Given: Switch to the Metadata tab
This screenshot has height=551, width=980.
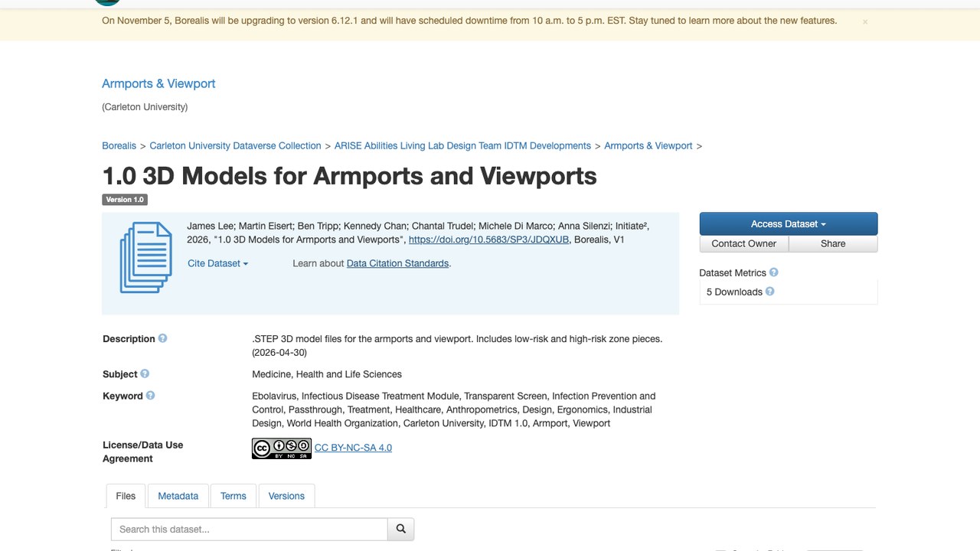Looking at the screenshot, I should click(x=178, y=496).
